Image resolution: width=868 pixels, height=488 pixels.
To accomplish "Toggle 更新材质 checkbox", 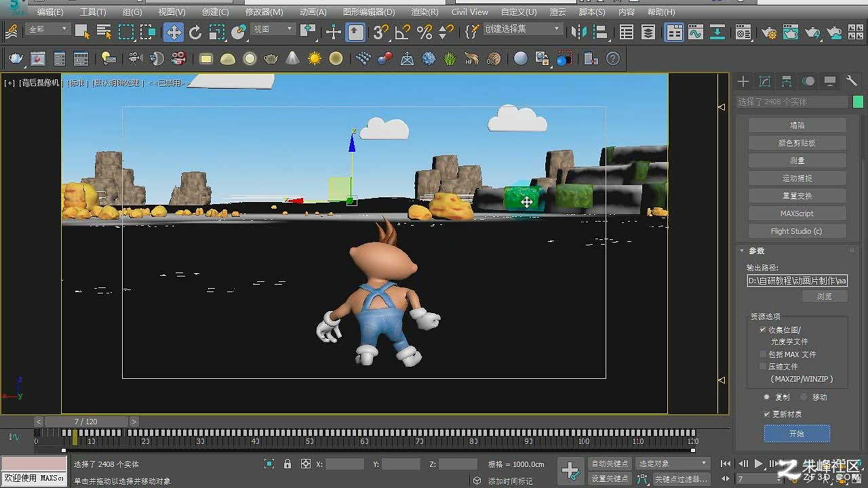I will click(x=767, y=414).
